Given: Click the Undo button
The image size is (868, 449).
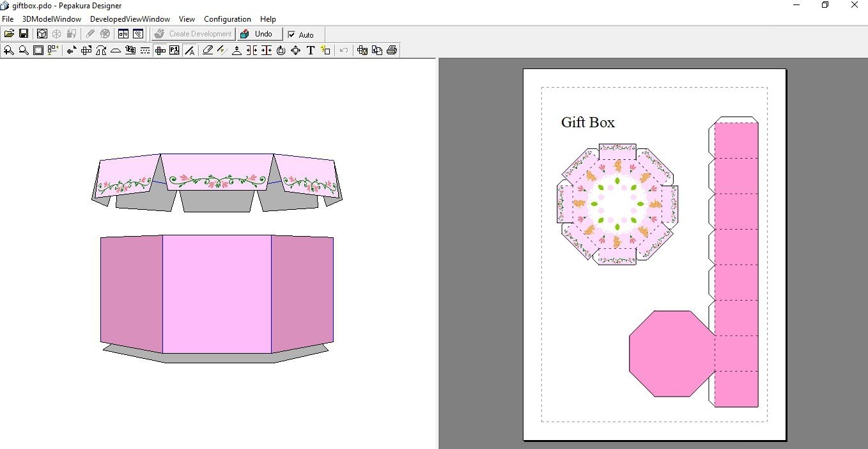Looking at the screenshot, I should pyautogui.click(x=260, y=34).
